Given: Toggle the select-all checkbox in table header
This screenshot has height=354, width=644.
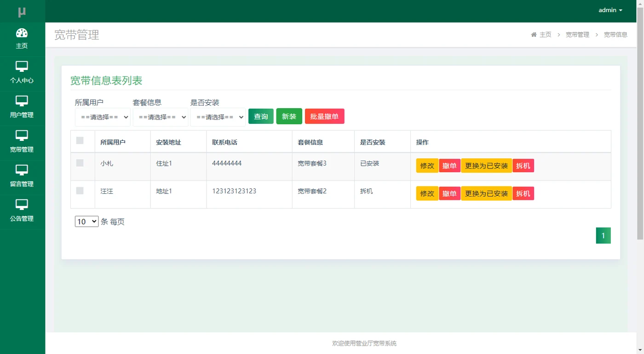Looking at the screenshot, I should (x=80, y=140).
